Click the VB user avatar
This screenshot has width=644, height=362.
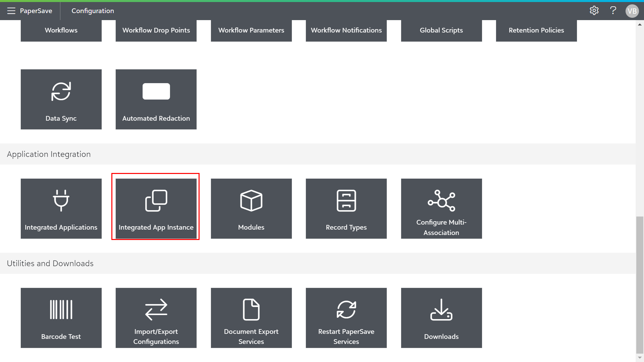click(632, 11)
